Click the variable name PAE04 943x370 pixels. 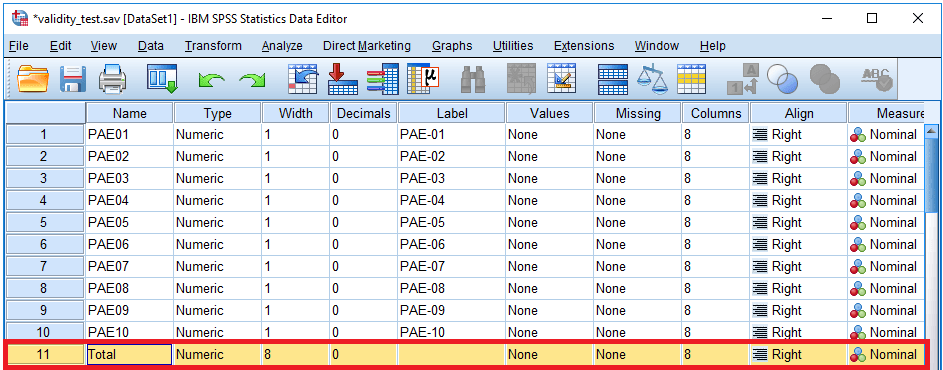pyautogui.click(x=129, y=200)
